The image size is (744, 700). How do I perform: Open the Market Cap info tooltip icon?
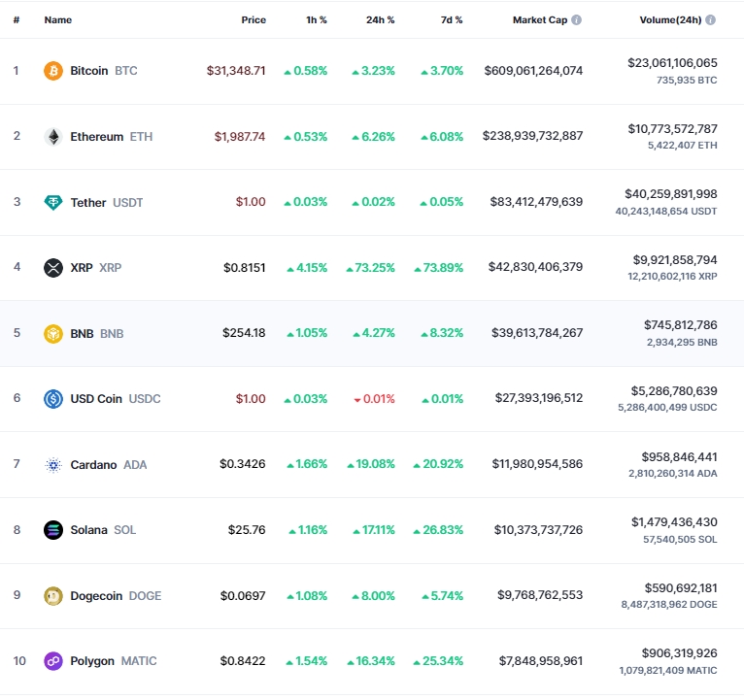[x=577, y=20]
